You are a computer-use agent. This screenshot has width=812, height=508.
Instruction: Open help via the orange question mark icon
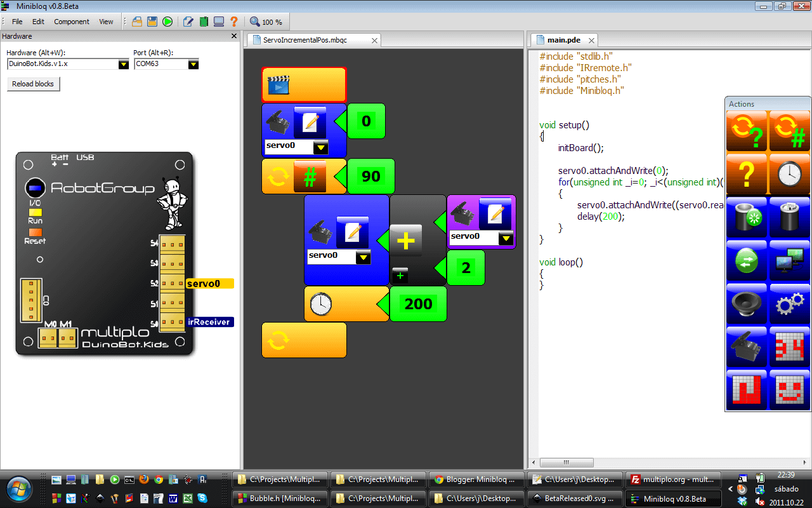click(x=234, y=22)
